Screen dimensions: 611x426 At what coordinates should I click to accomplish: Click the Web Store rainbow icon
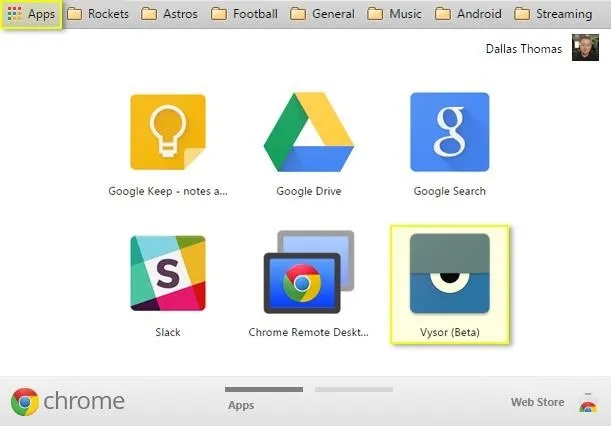point(588,404)
